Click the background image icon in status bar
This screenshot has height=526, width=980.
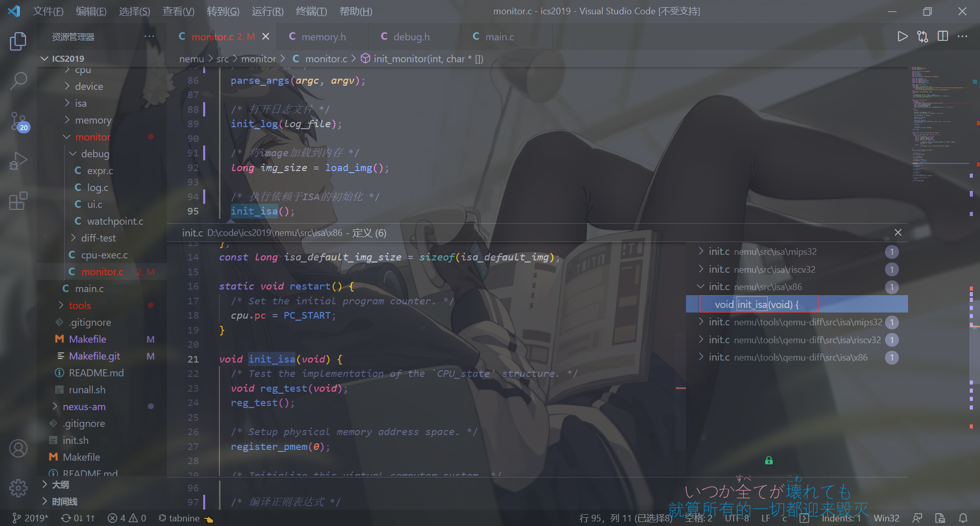(940, 518)
